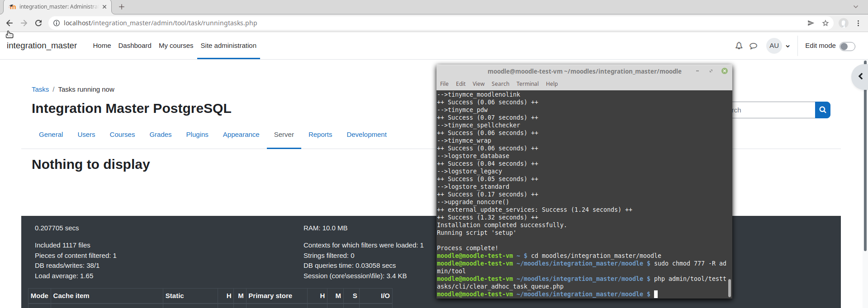The image size is (868, 308).
Task: Switch to the General admin tab
Action: coord(51,135)
